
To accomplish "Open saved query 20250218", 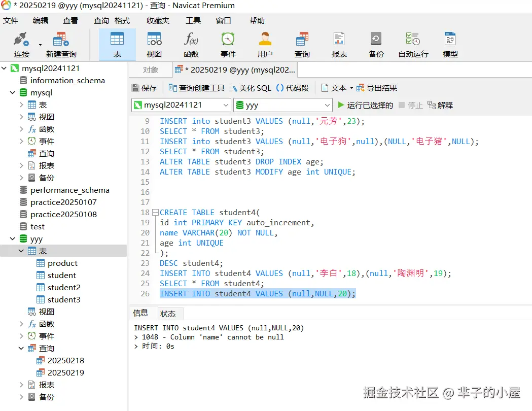I will coord(66,360).
